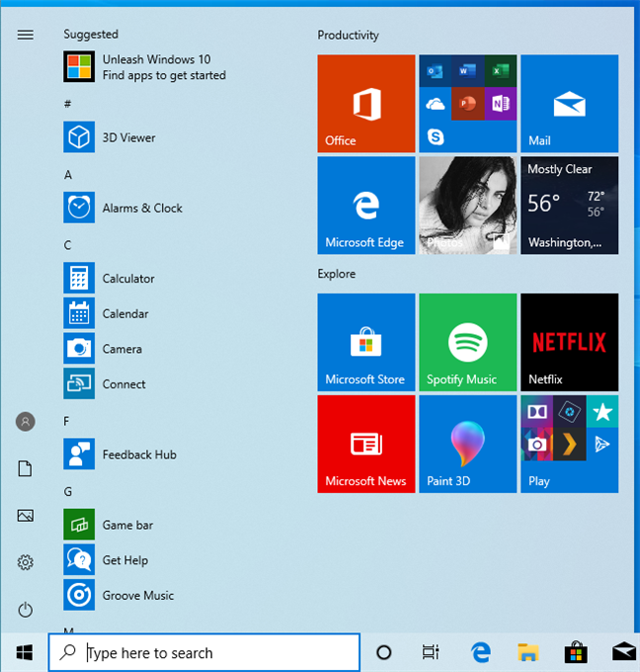Open the Microsoft News tile
The image size is (640, 672).
[x=366, y=444]
